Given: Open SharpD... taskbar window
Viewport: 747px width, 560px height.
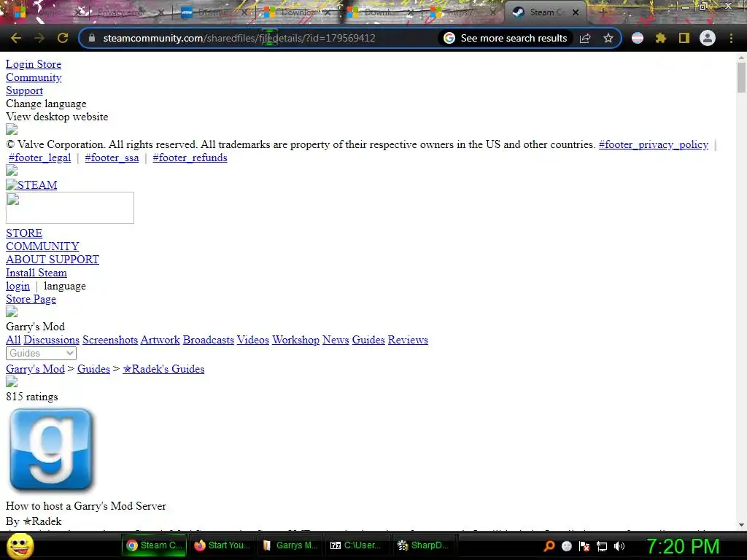Looking at the screenshot, I should [x=424, y=545].
